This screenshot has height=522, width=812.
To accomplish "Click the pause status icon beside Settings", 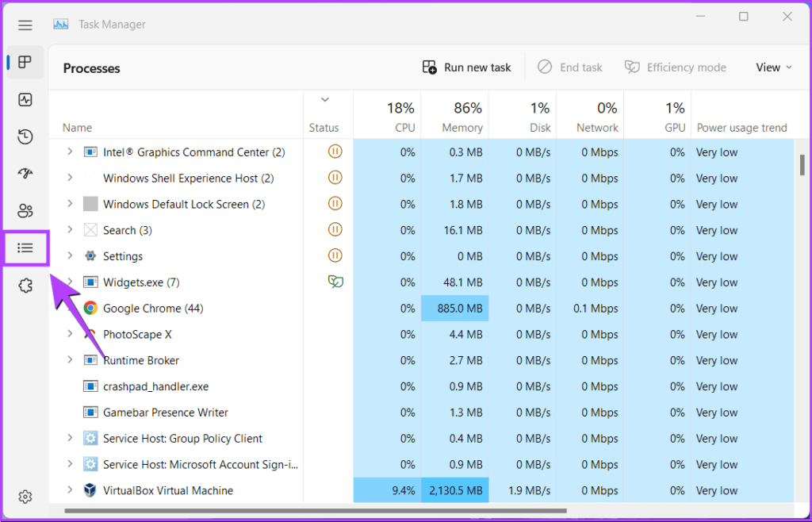I will 335,255.
